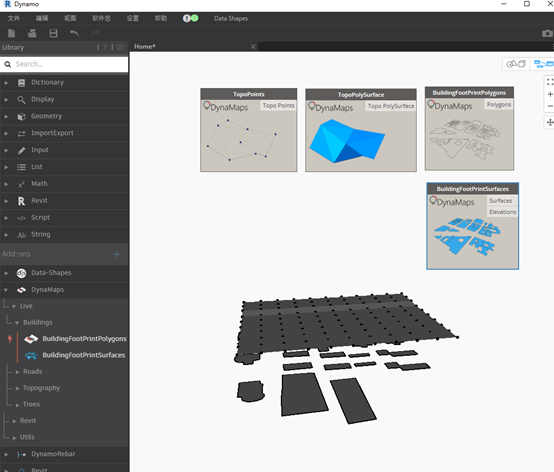Expand the Trees group
554x472 pixels.
17,405
